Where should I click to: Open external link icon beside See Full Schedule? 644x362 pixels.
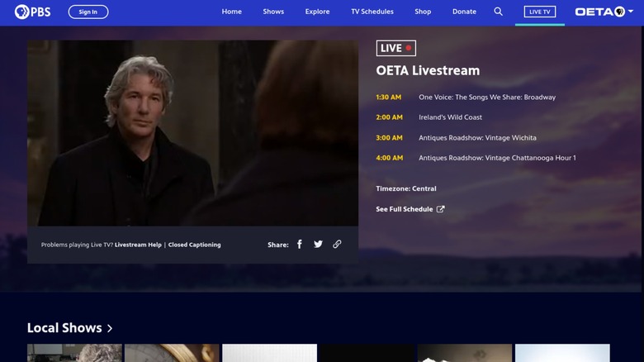[x=440, y=209]
